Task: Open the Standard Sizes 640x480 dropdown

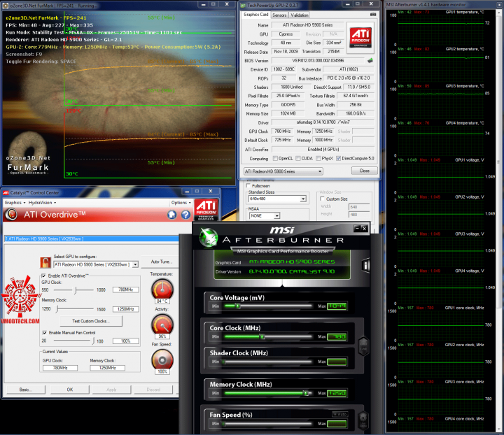Action: [x=277, y=199]
